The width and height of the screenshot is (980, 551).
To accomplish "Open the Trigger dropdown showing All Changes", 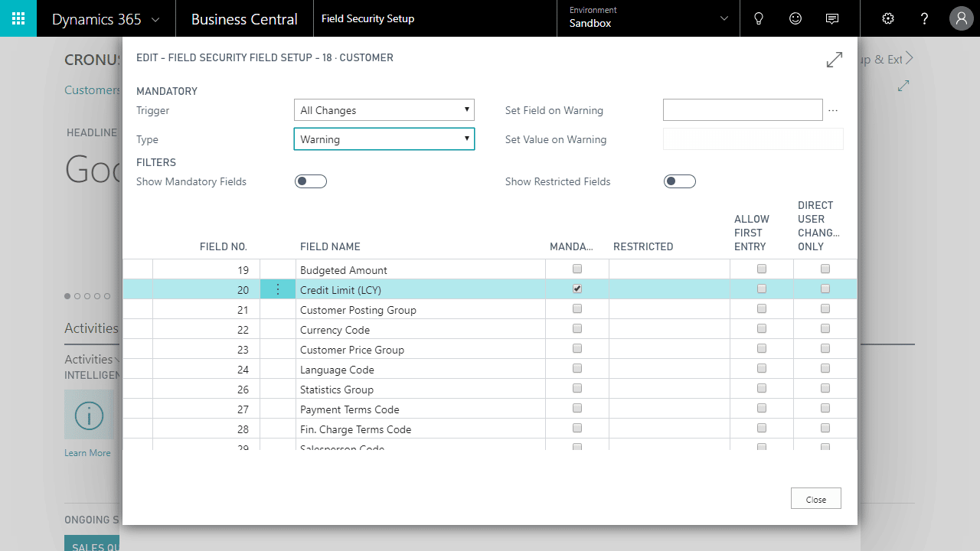I will click(x=384, y=110).
